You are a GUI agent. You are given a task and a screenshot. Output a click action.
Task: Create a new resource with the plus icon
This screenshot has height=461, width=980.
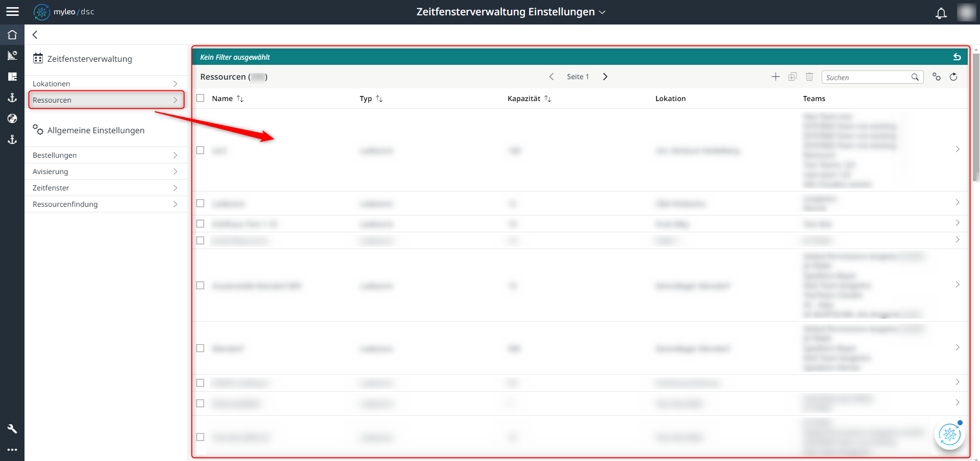click(775, 77)
